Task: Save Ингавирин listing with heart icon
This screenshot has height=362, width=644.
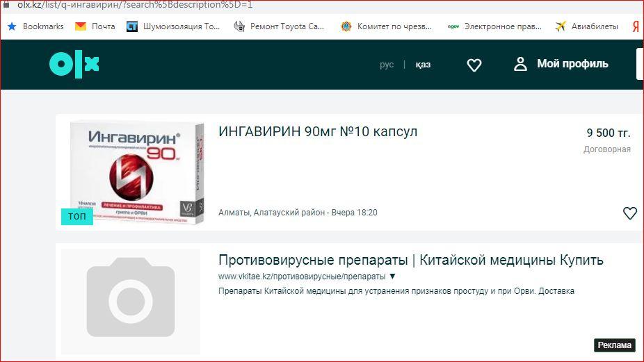Action: point(629,213)
